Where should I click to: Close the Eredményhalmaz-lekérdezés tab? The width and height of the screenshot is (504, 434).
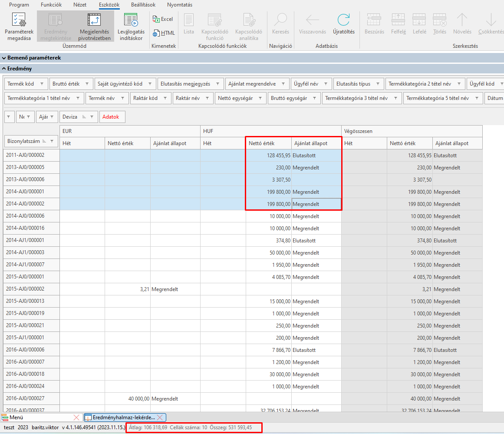pyautogui.click(x=160, y=417)
